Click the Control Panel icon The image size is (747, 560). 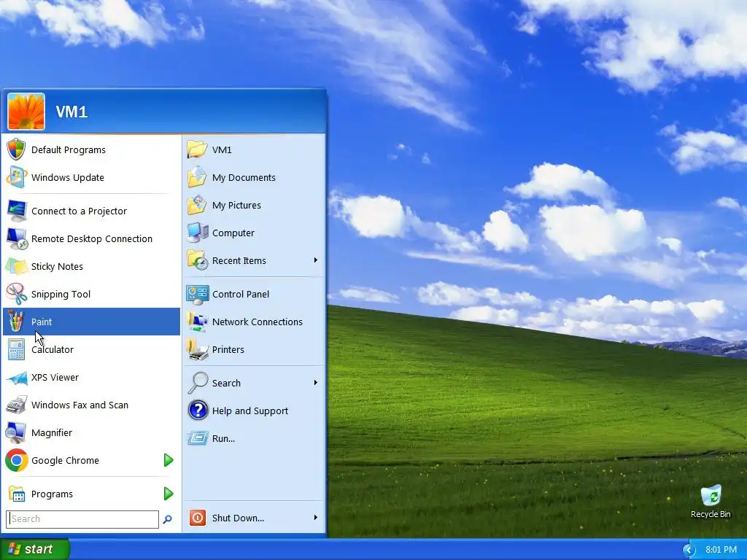(197, 295)
